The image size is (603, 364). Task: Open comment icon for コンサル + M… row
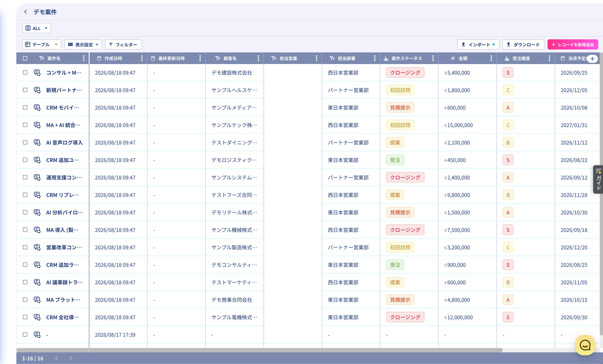(x=37, y=72)
